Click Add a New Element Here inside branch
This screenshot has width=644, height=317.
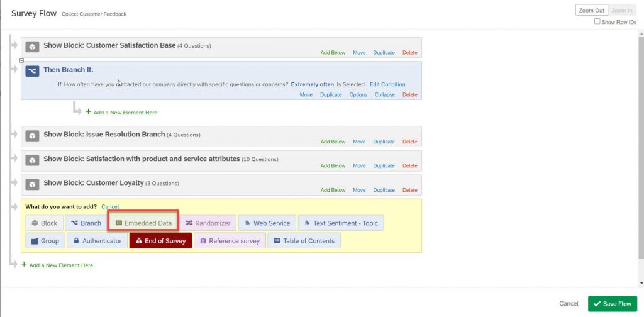click(125, 113)
